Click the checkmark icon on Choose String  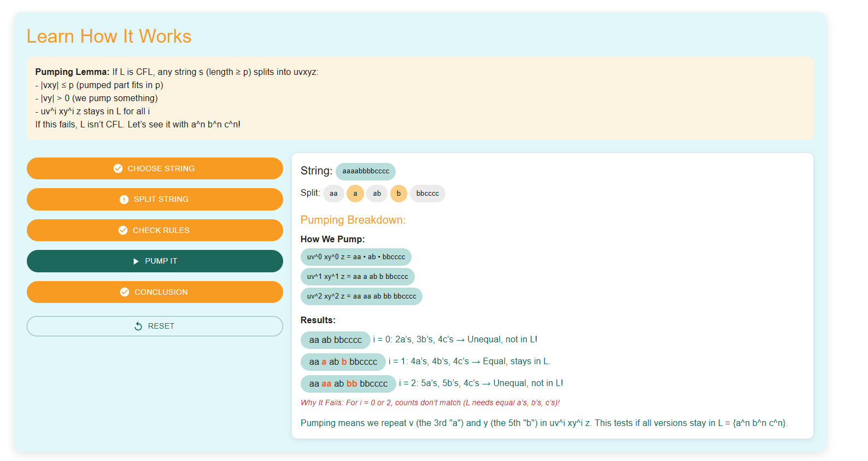(118, 168)
